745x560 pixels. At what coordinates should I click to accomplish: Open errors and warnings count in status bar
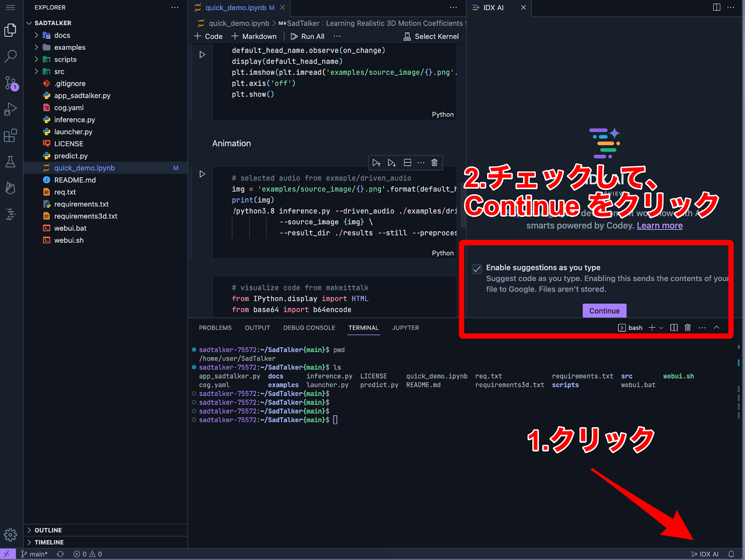[88, 554]
